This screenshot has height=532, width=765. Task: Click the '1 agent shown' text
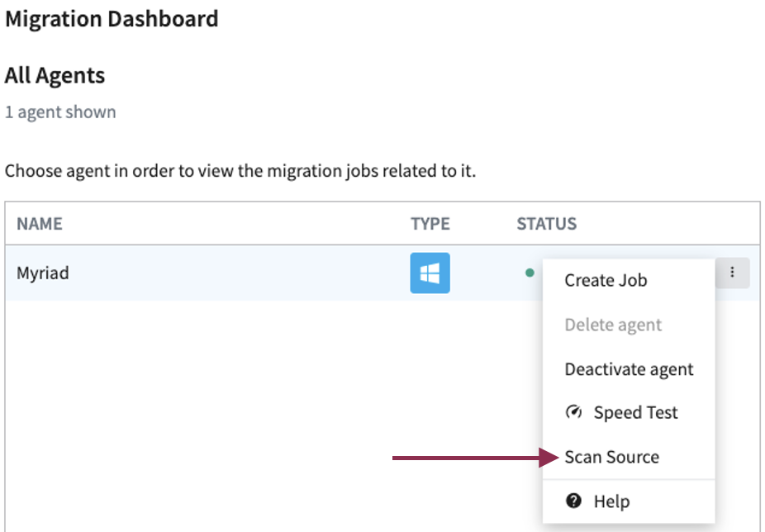point(60,112)
